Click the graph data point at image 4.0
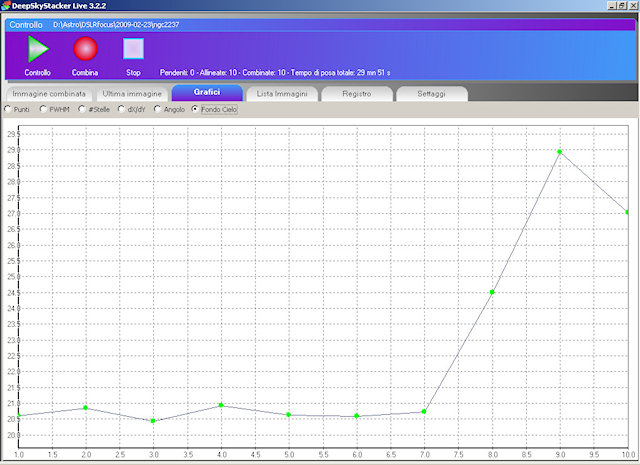This screenshot has width=640, height=465. coord(221,405)
